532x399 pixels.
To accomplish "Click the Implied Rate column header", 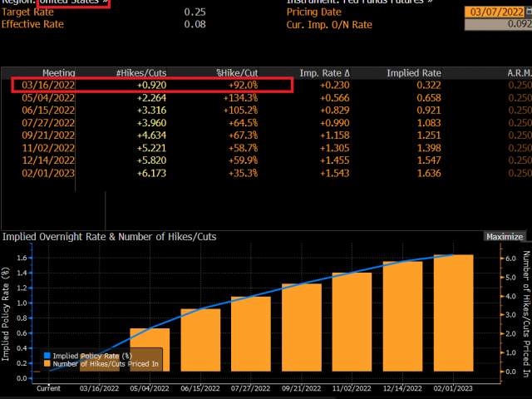I will 413,73.
